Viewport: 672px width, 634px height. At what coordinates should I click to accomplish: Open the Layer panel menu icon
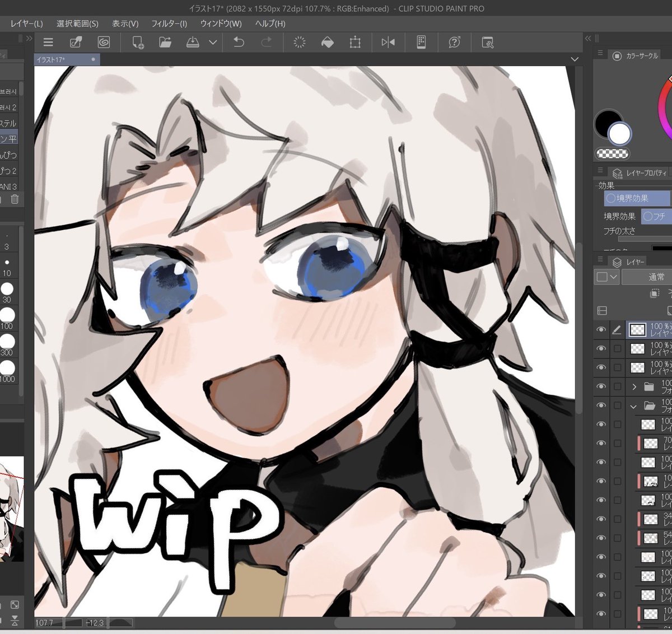pos(600,259)
